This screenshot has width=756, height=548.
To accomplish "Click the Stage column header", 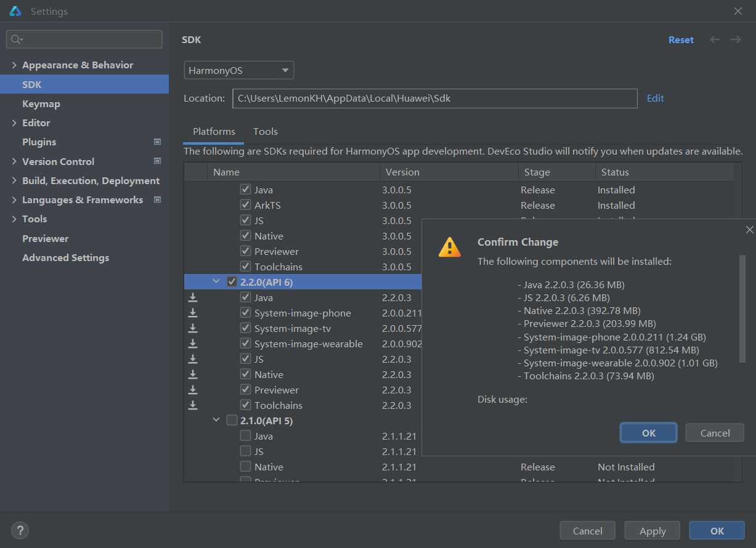I will (x=557, y=172).
